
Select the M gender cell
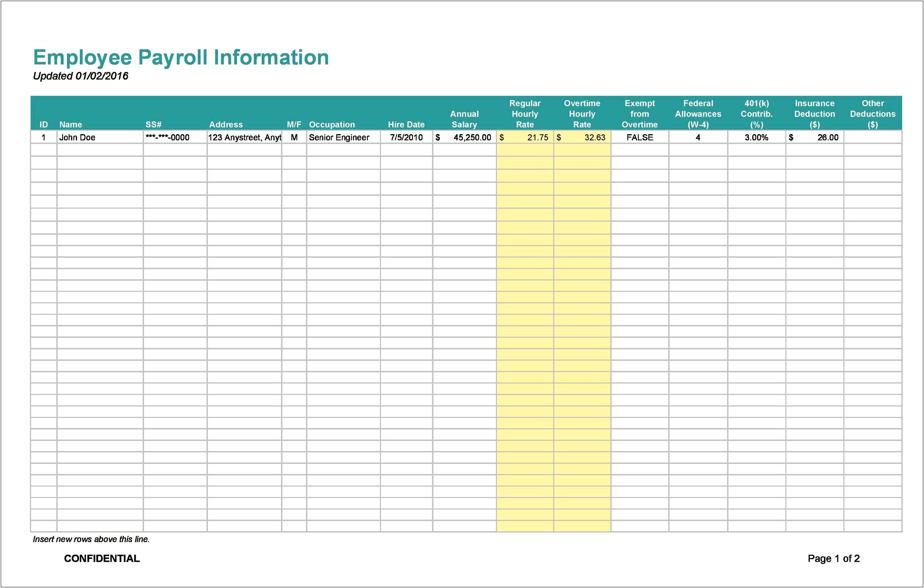click(x=294, y=137)
